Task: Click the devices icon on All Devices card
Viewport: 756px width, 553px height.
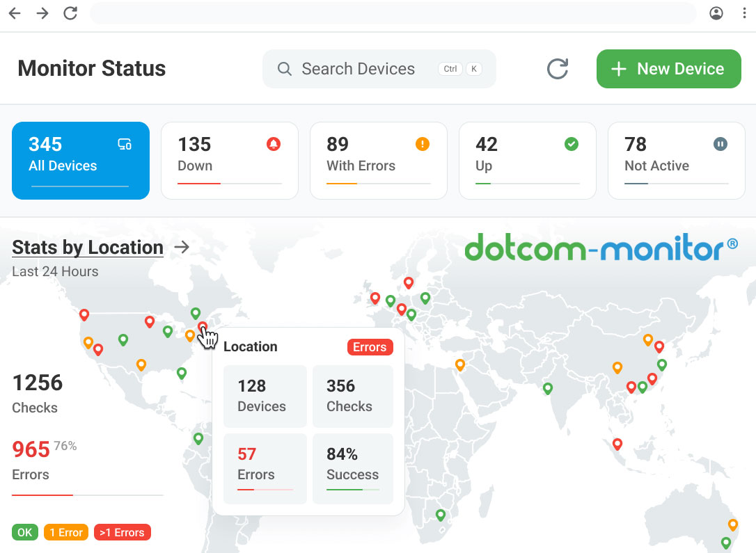Action: [125, 144]
